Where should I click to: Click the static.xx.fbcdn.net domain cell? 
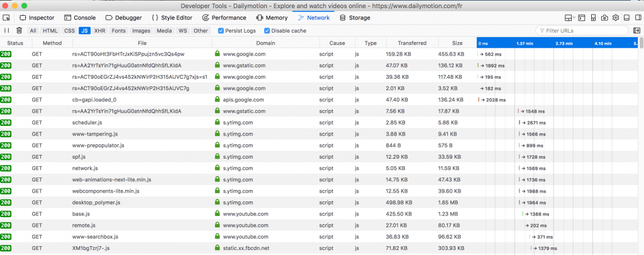(246, 248)
